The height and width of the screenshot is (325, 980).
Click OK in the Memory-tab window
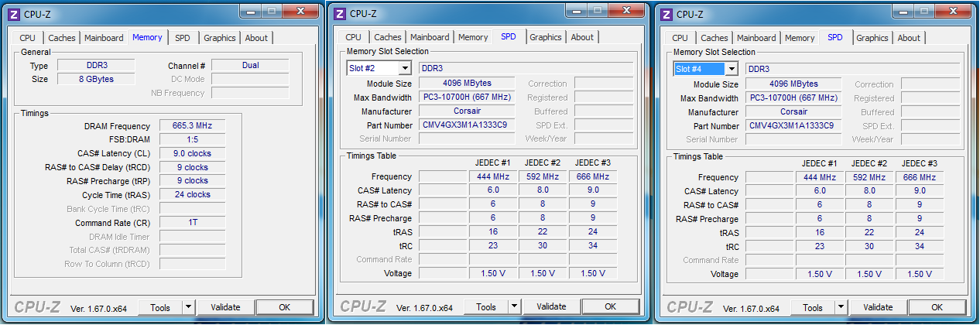coord(284,307)
